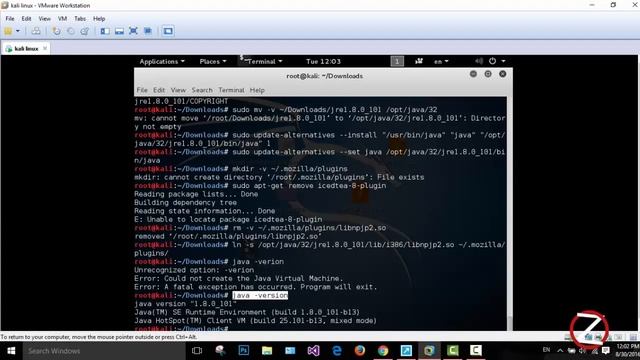This screenshot has height=360, width=640.
Task: Open VMware File menu
Action: coord(10,18)
